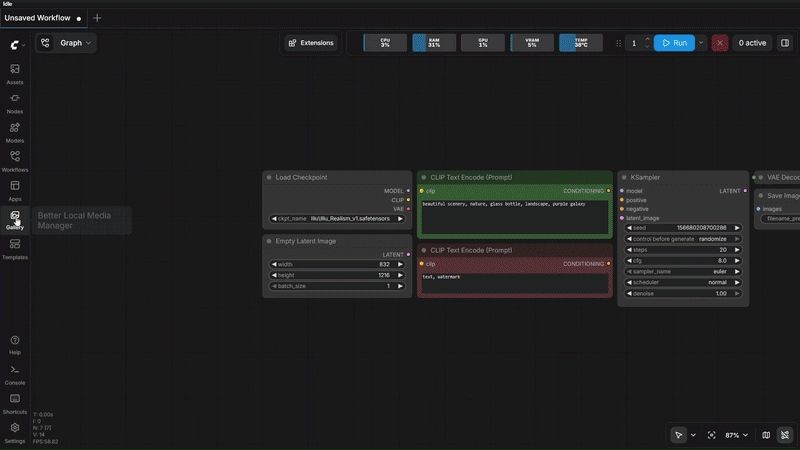Viewport: 800px width, 450px height.
Task: Click the RAM 31% usage meter
Action: pos(434,43)
